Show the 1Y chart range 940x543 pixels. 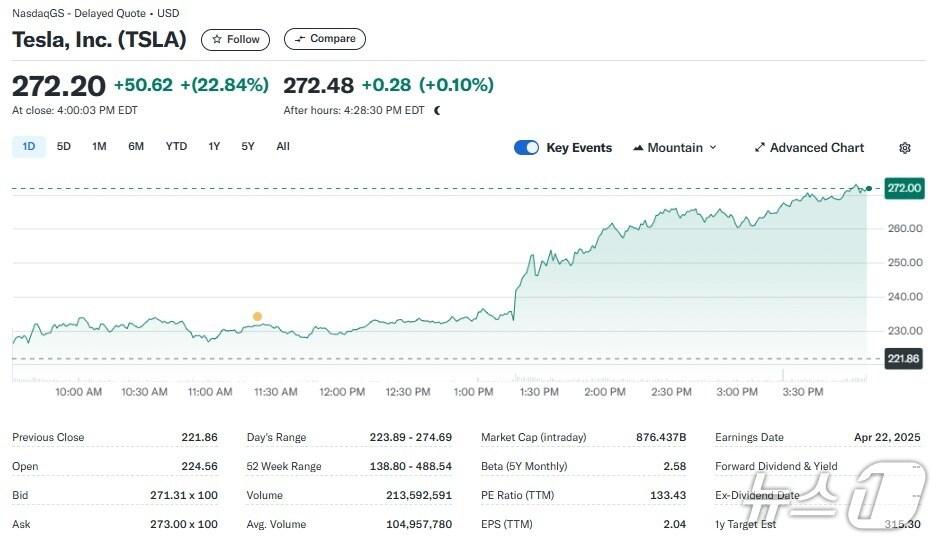[x=214, y=147]
